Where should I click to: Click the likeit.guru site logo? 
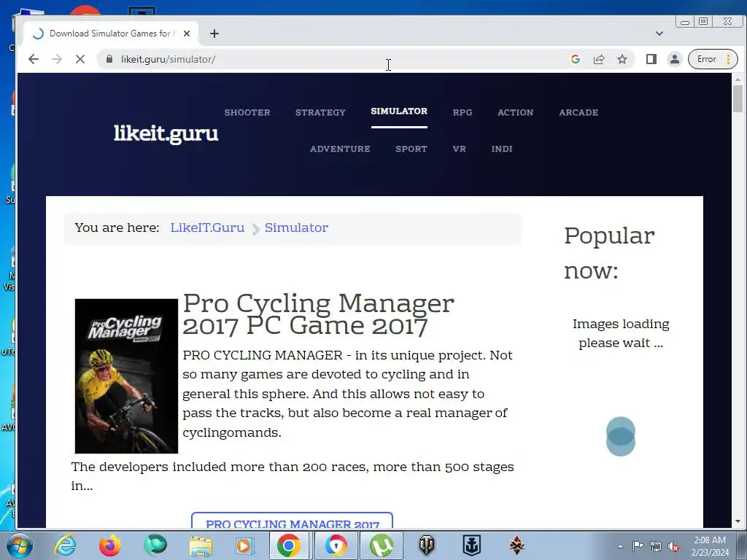tap(166, 134)
